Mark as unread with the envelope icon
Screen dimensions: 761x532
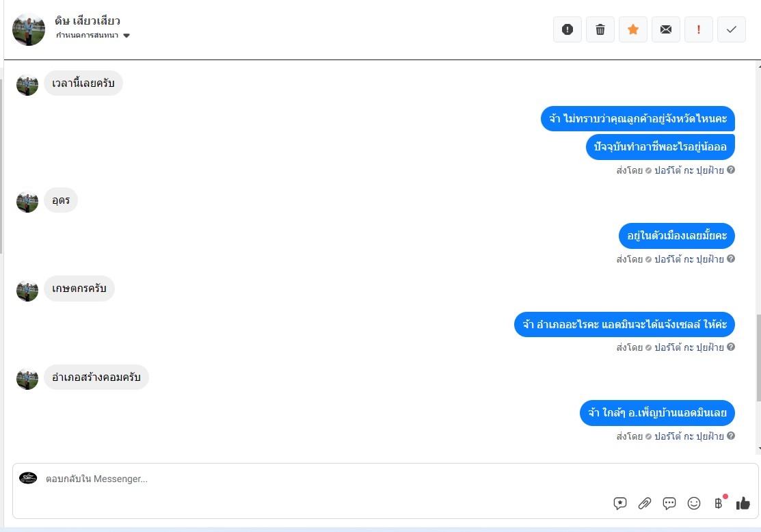[x=666, y=29]
